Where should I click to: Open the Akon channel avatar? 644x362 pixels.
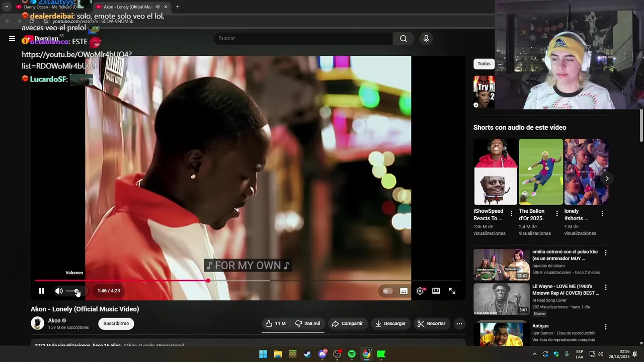click(x=37, y=323)
